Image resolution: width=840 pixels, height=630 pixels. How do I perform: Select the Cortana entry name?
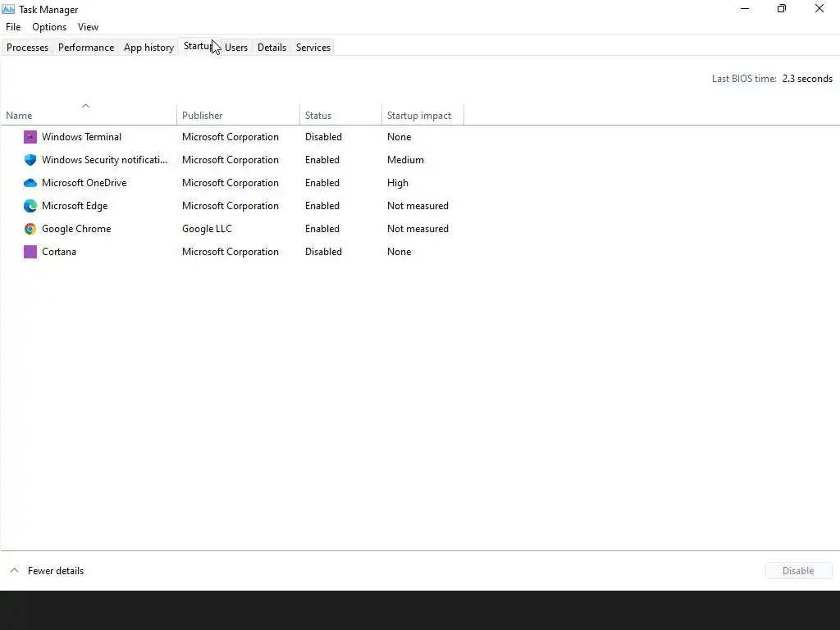pyautogui.click(x=59, y=252)
